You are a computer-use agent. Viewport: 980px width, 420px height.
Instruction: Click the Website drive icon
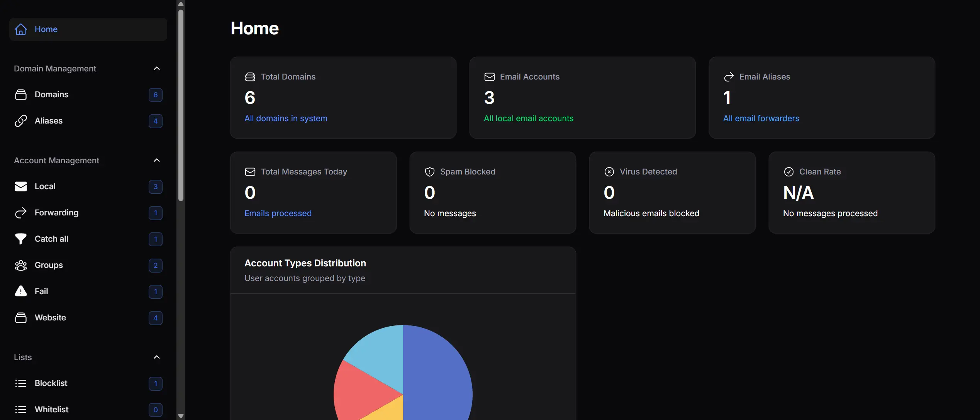pyautogui.click(x=21, y=318)
